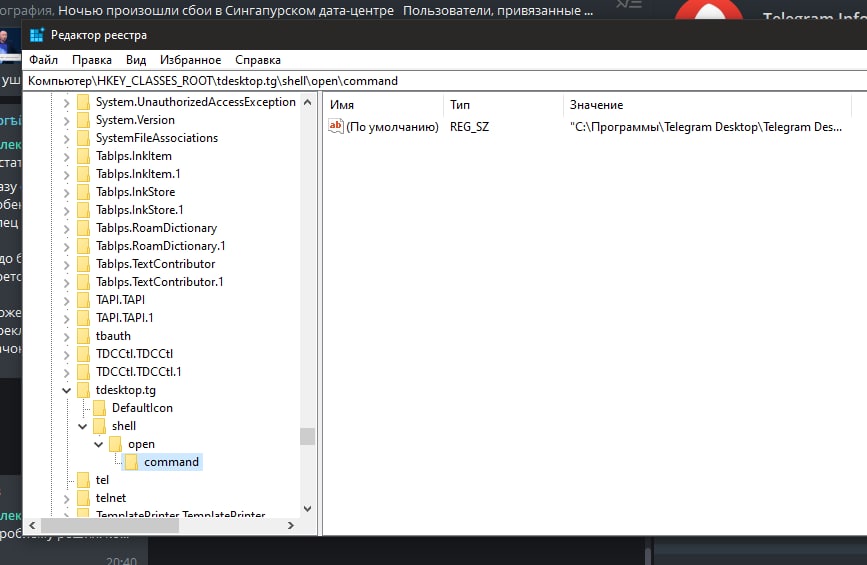Screen dimensions: 867x565
Task: Select open folder icon
Action: click(x=116, y=444)
